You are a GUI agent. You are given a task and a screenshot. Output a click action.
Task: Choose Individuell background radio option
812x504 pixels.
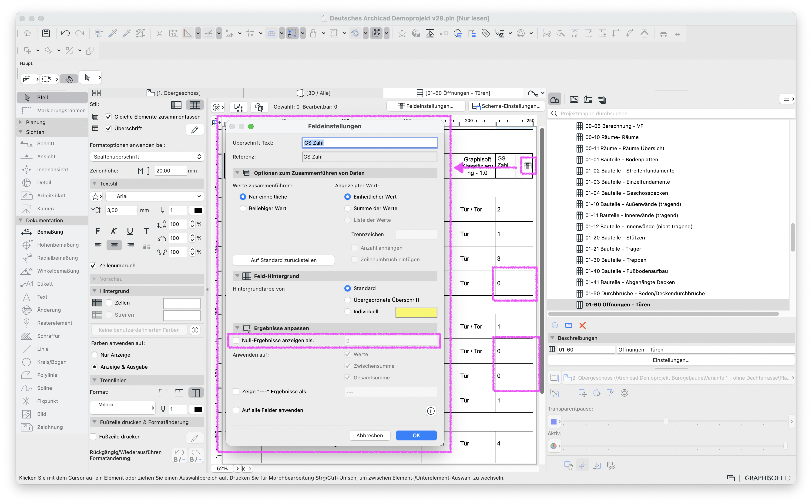point(348,311)
